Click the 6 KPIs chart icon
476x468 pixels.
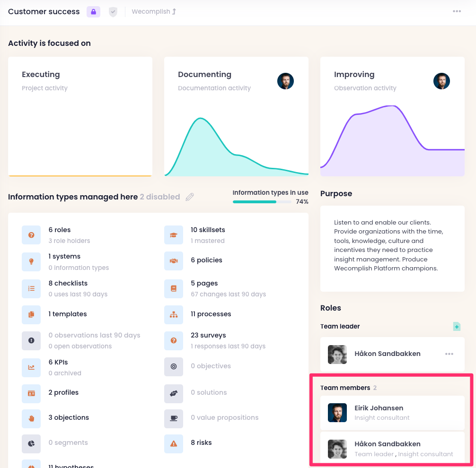click(x=31, y=367)
